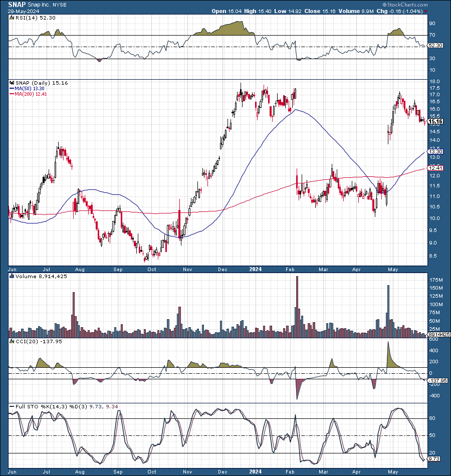Click the line marker before Full STO
The height and width of the screenshot is (476, 451).
click(x=12, y=406)
